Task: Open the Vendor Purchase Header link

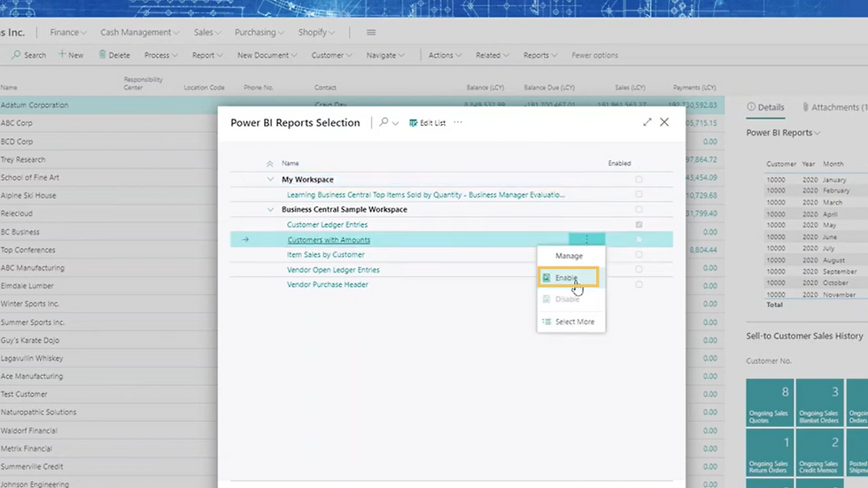Action: click(x=327, y=284)
